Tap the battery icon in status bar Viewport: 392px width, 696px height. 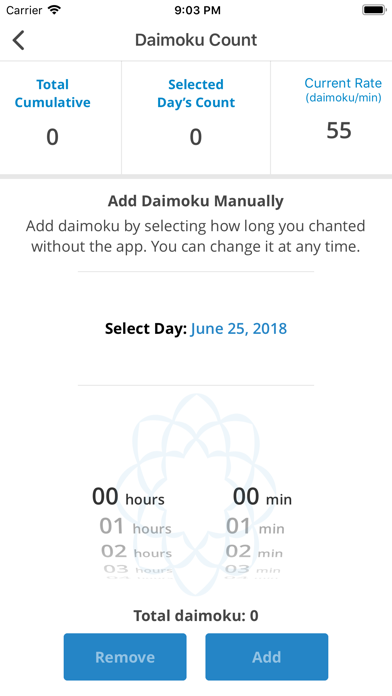point(374,10)
